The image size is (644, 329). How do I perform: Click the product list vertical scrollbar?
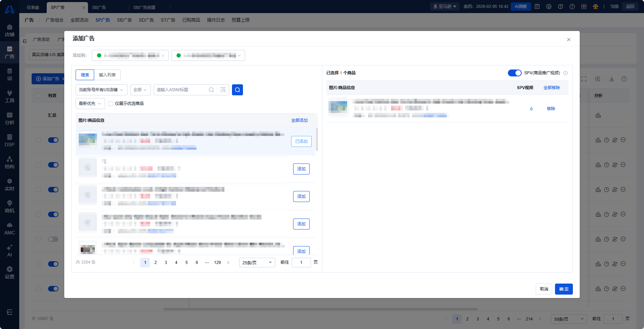pyautogui.click(x=317, y=139)
